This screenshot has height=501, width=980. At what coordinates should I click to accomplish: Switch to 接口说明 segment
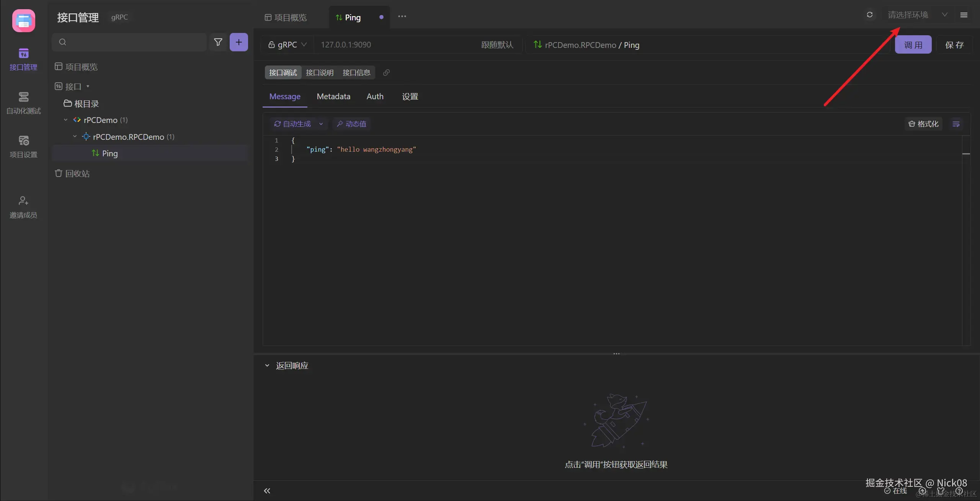coord(319,73)
